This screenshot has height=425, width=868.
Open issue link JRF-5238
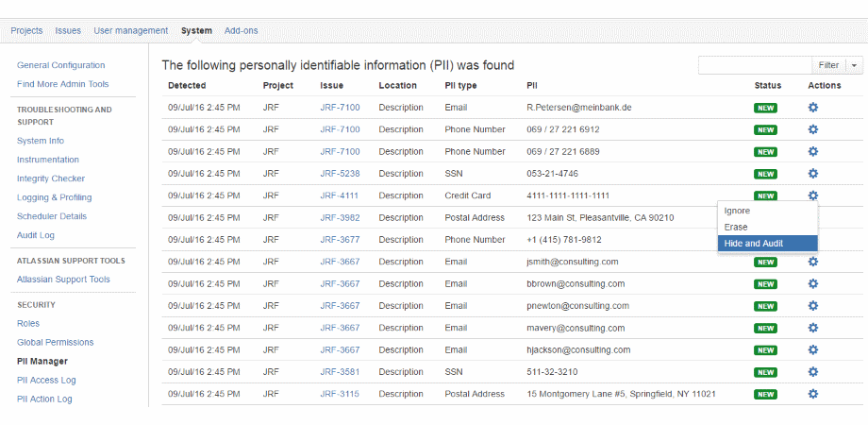pos(340,174)
